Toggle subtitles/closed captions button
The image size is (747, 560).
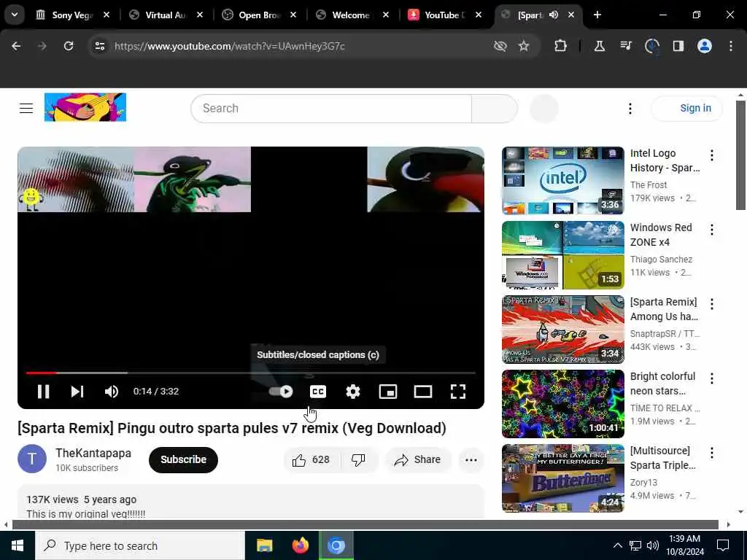pyautogui.click(x=318, y=392)
